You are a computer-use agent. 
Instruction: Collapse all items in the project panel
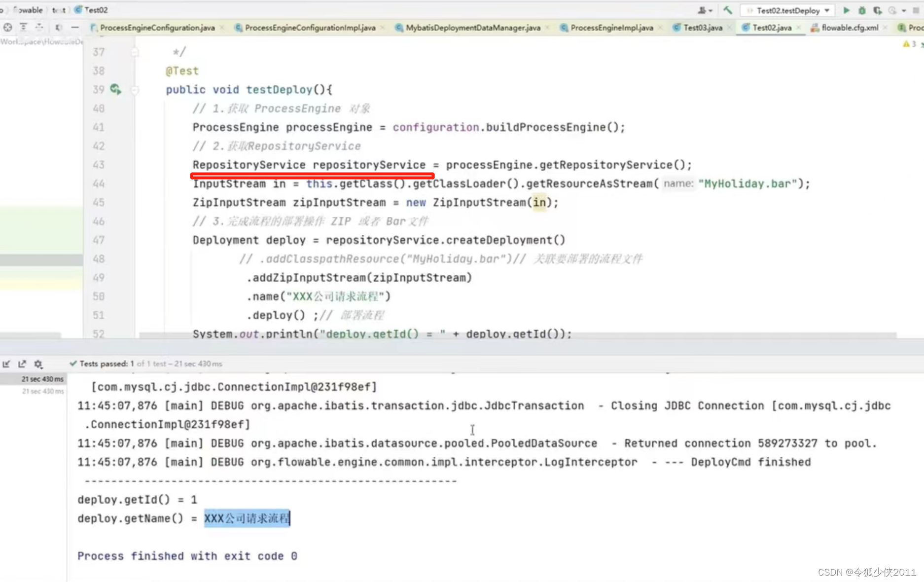[x=39, y=28]
